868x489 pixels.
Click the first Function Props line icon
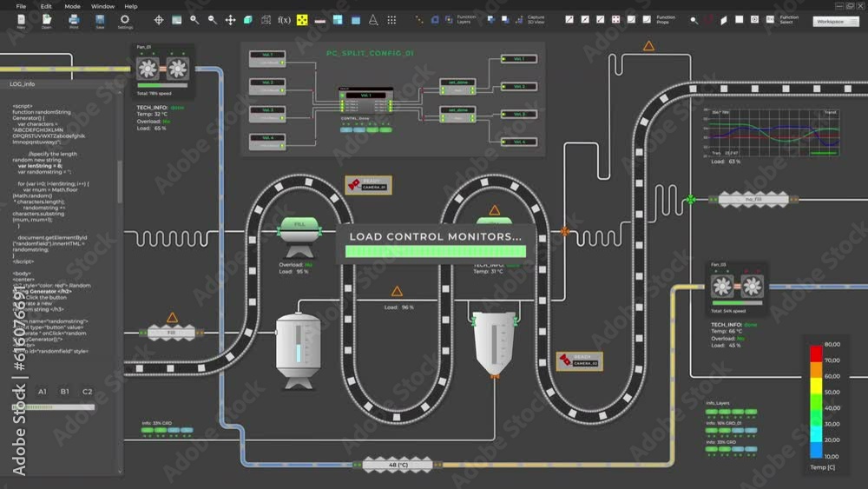(569, 19)
